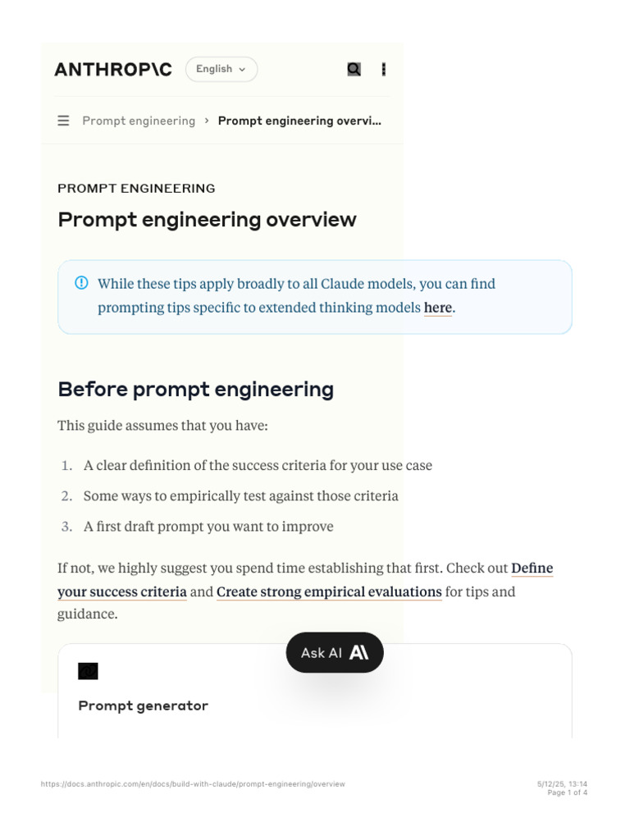Click the info icon in the tip callout
The image size is (630, 840).
coord(81,283)
